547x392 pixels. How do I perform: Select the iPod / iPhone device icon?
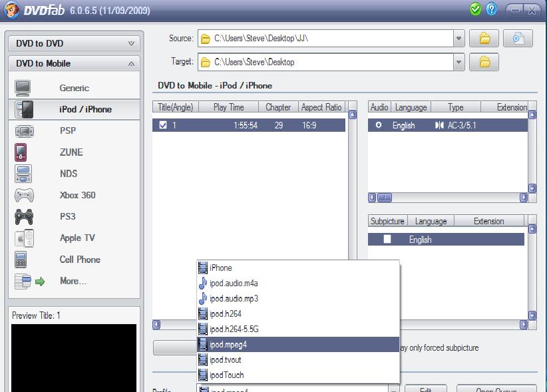[x=25, y=109]
